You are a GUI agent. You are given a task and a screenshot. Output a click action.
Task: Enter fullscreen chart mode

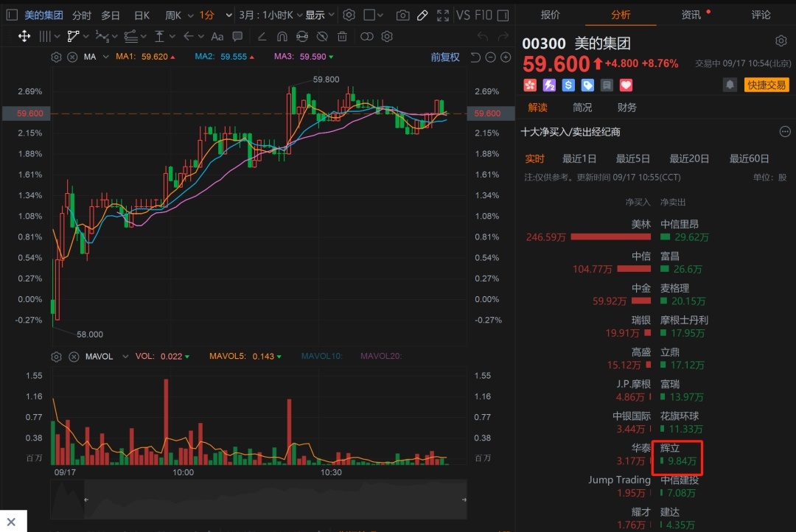click(442, 15)
